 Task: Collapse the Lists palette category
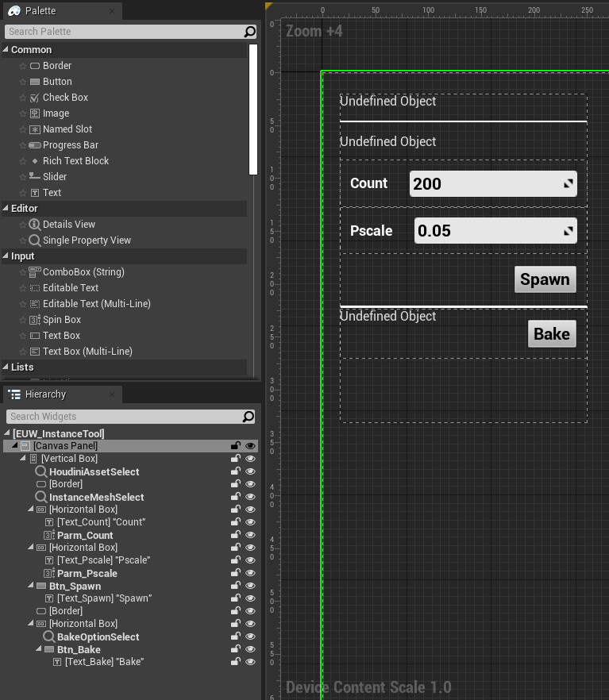(6, 367)
